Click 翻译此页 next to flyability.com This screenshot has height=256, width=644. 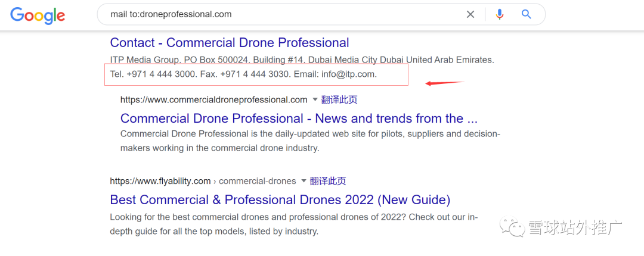pyautogui.click(x=328, y=181)
